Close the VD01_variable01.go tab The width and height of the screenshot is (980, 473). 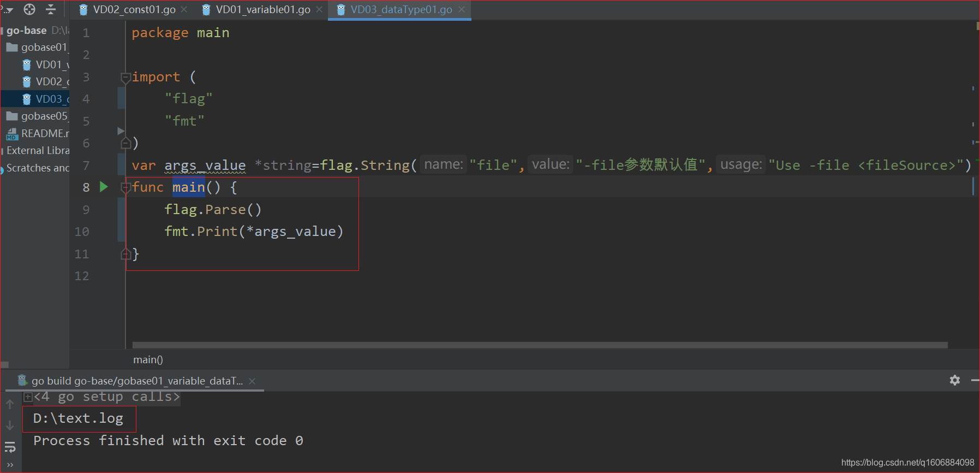coord(319,9)
